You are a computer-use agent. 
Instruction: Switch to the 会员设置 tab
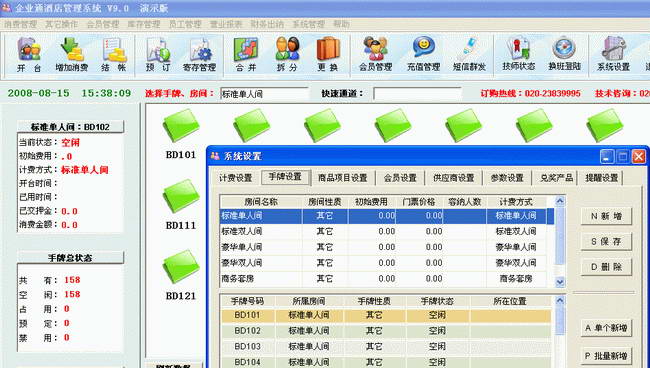coord(400,178)
